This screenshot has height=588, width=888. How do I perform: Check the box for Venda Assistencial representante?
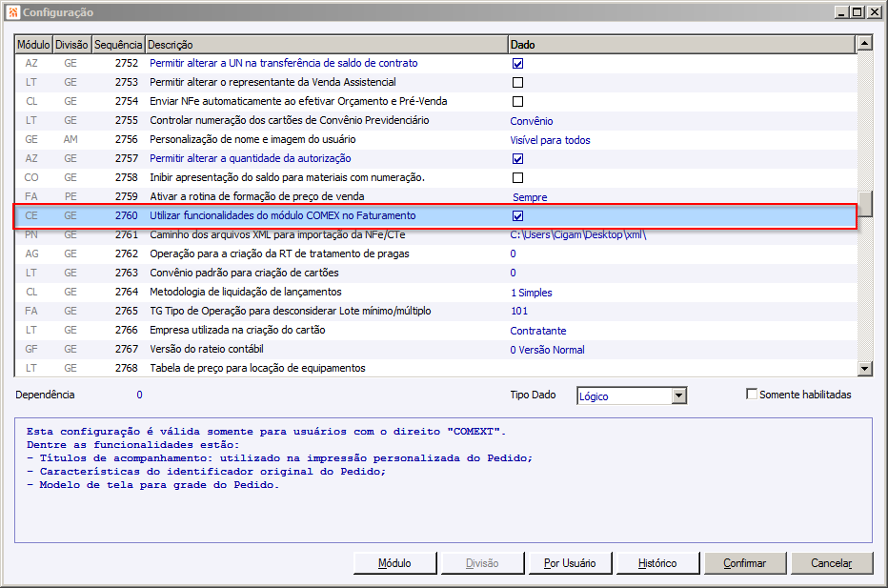[517, 83]
